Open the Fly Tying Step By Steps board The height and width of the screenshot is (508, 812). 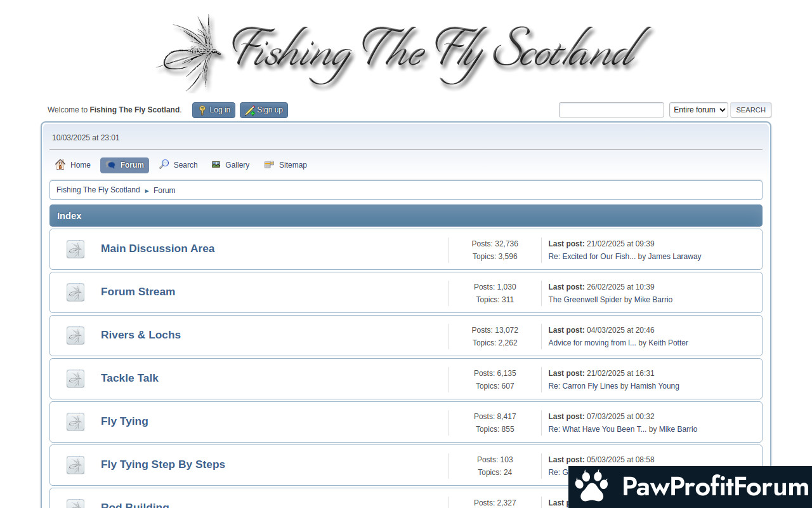coord(163,464)
